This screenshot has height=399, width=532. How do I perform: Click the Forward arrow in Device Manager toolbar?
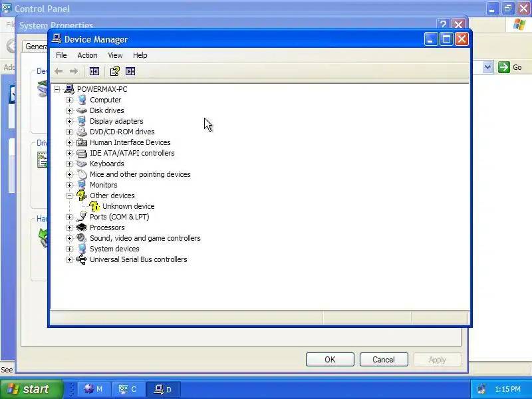[x=74, y=71]
